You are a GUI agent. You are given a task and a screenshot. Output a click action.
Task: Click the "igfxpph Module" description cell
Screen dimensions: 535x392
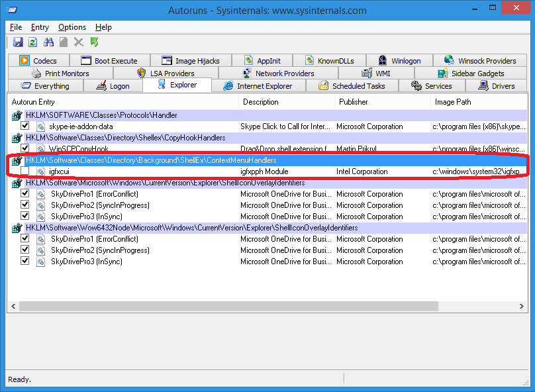tap(264, 171)
